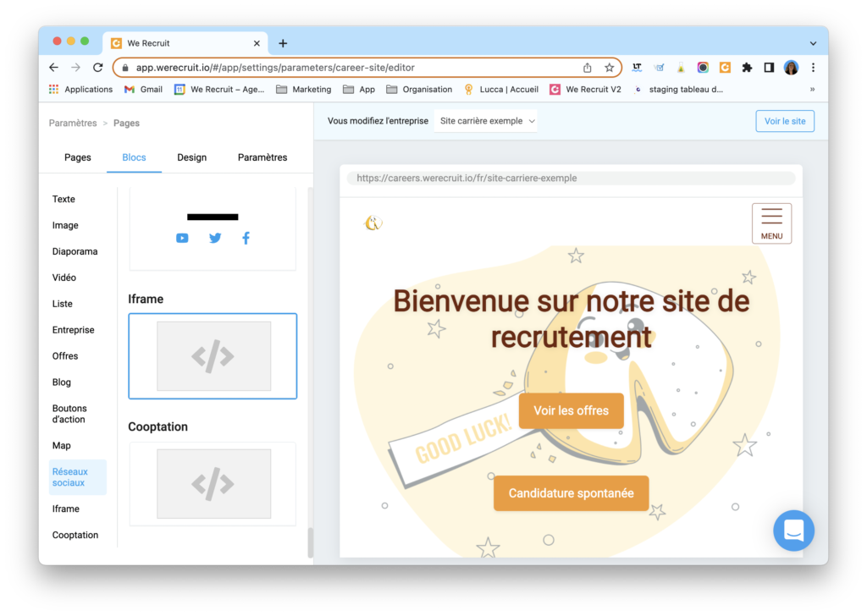This screenshot has height=616, width=867.
Task: Click the site logo in the preview header
Action: coord(373,223)
